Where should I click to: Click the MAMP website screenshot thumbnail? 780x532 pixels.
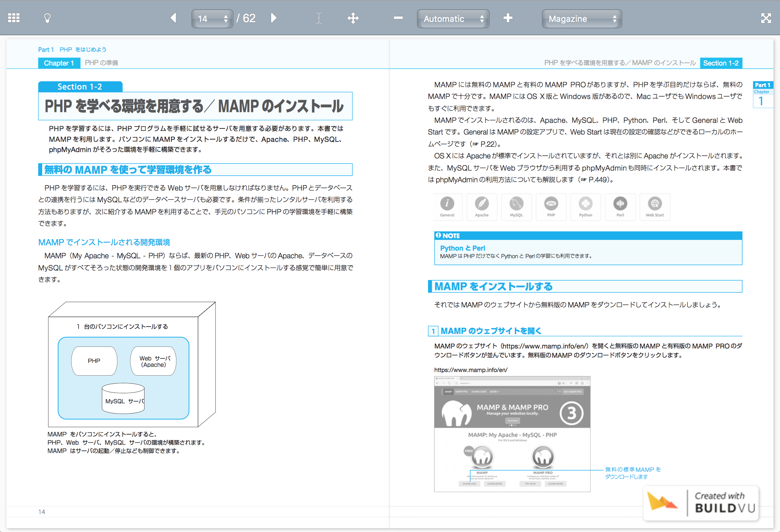[x=512, y=434]
